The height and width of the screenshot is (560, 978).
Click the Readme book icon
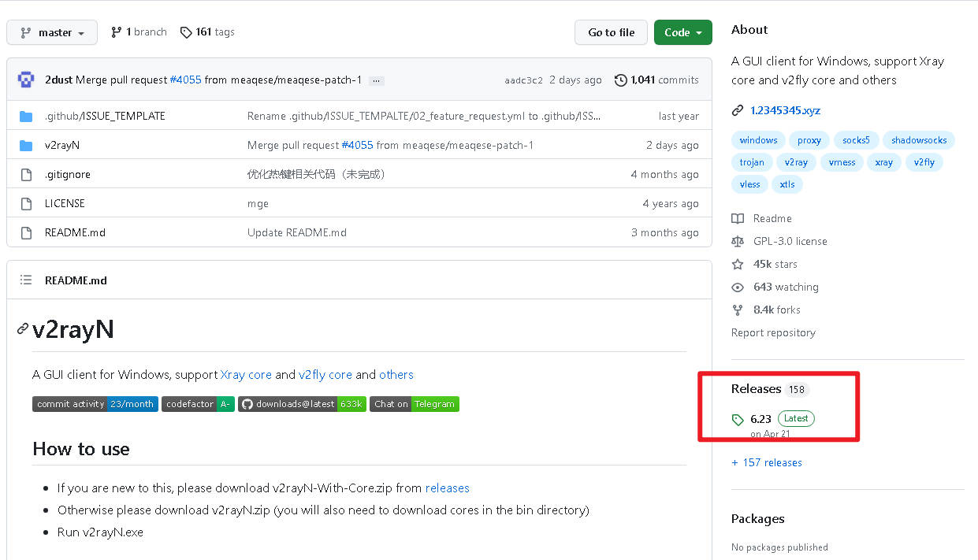pyautogui.click(x=738, y=218)
